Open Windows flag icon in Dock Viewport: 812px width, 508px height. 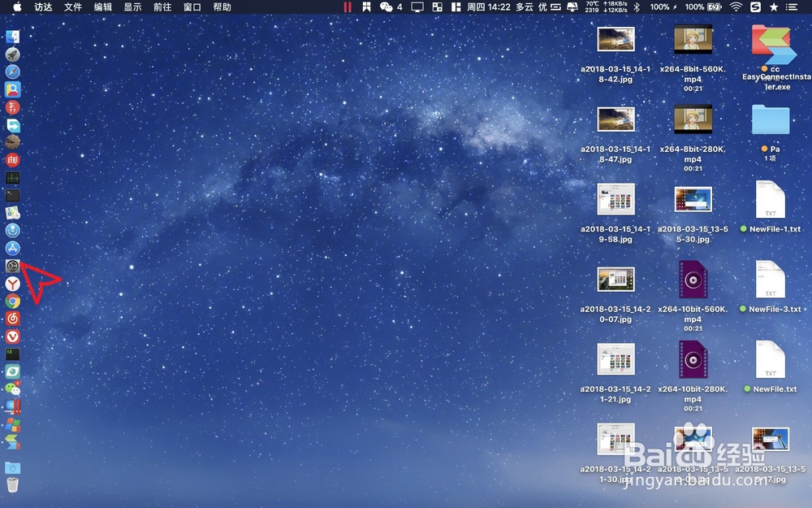click(x=12, y=424)
